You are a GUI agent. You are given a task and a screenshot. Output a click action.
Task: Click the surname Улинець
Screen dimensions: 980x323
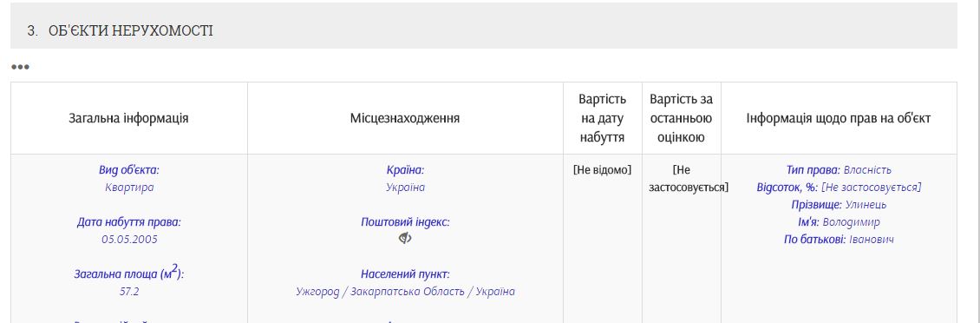[866, 205]
